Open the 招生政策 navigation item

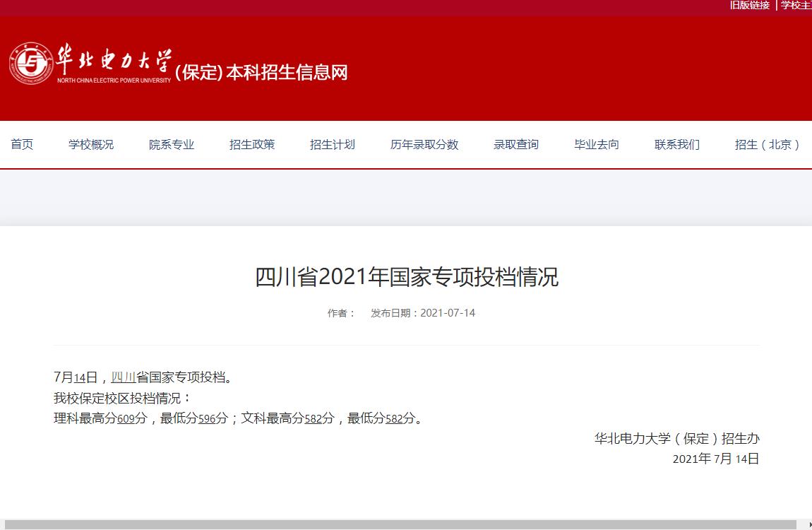coord(252,145)
